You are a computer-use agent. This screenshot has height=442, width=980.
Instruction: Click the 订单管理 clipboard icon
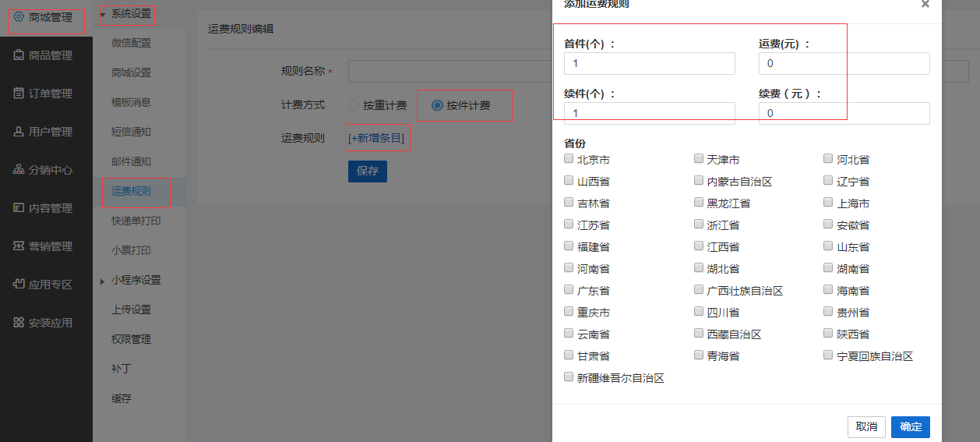19,94
